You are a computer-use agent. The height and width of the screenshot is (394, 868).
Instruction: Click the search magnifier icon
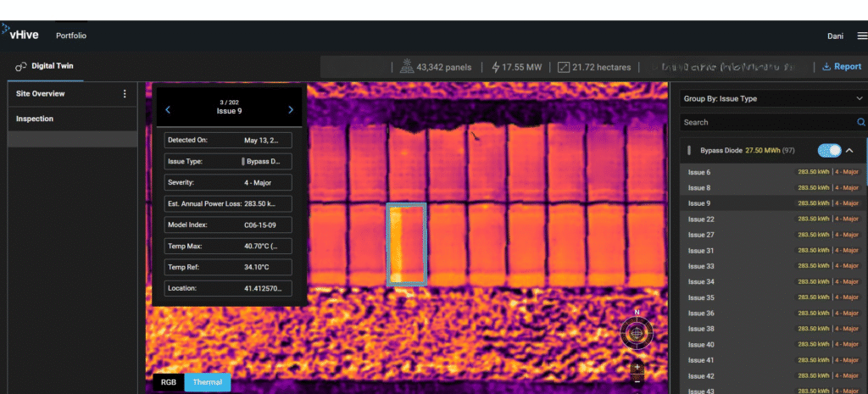click(x=861, y=122)
